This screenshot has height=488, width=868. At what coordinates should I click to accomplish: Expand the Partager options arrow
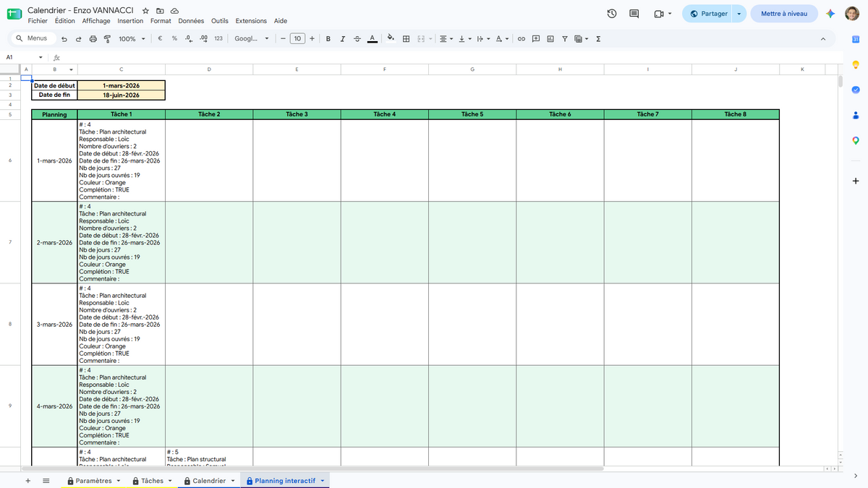(739, 14)
